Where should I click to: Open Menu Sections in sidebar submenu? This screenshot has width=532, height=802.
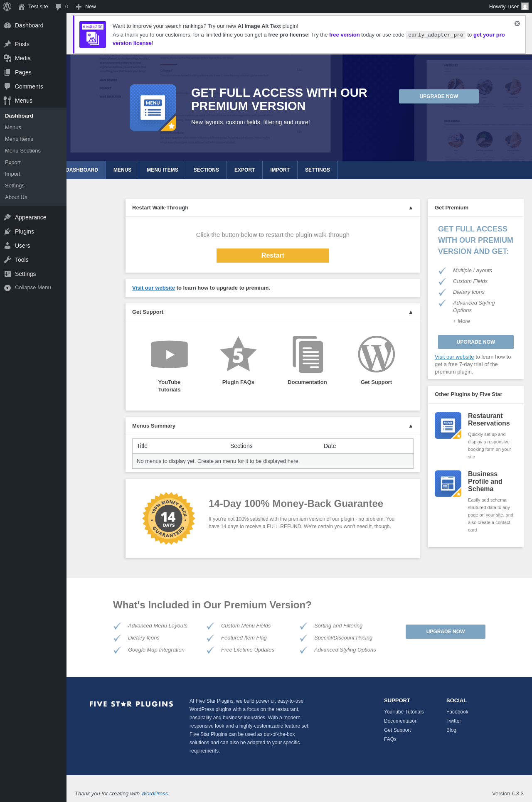pyautogui.click(x=23, y=151)
